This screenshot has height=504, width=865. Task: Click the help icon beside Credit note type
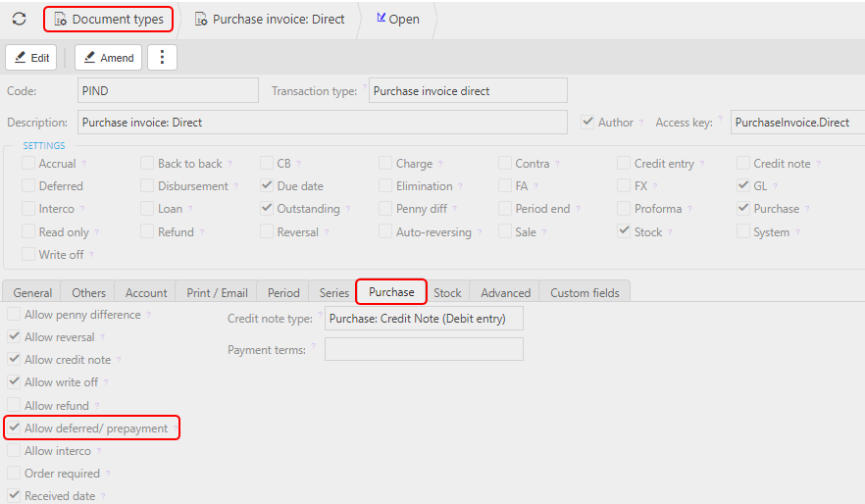coord(319,315)
